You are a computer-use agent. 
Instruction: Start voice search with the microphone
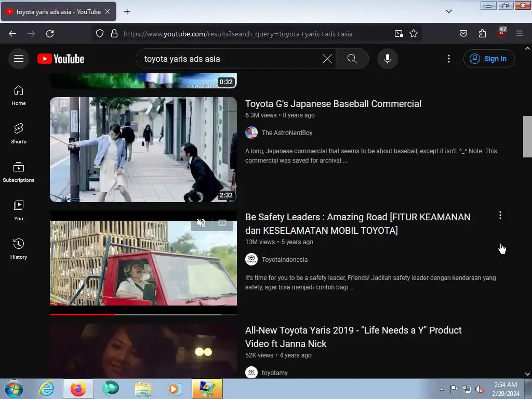point(387,59)
